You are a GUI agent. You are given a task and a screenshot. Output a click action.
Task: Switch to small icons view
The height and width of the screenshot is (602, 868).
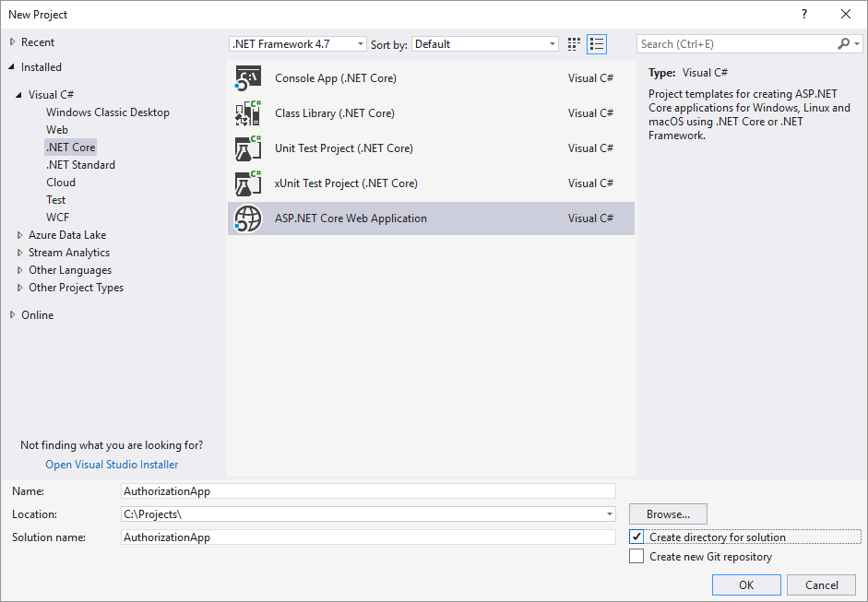tap(574, 44)
